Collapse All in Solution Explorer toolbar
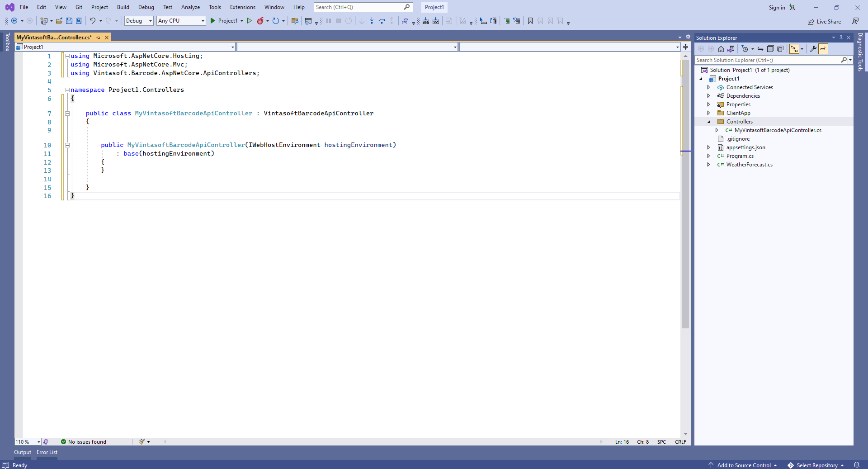The width and height of the screenshot is (868, 469). [770, 49]
